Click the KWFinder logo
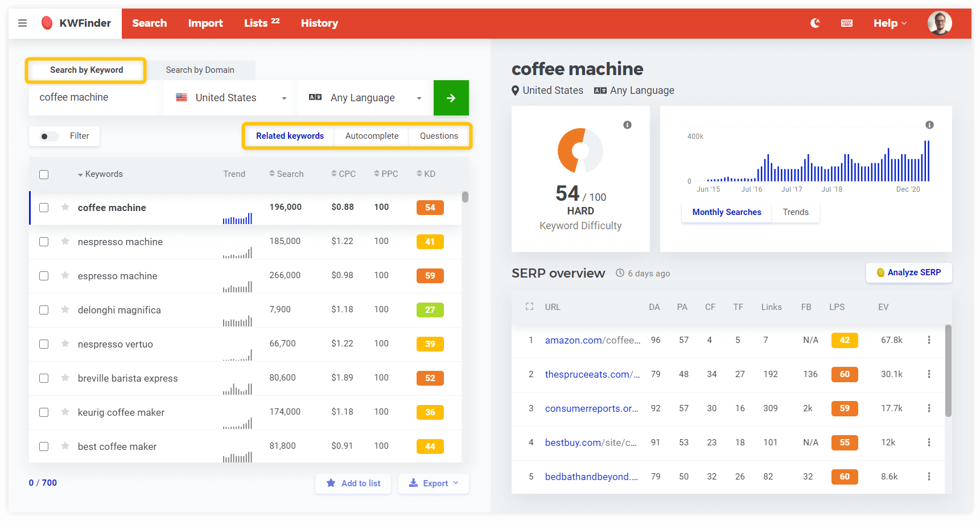The height and width of the screenshot is (521, 980). tap(76, 23)
